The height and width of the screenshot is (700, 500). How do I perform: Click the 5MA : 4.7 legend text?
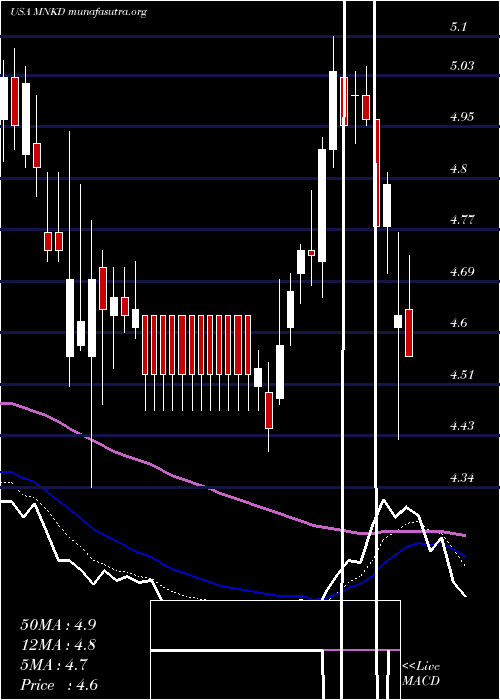pyautogui.click(x=54, y=665)
